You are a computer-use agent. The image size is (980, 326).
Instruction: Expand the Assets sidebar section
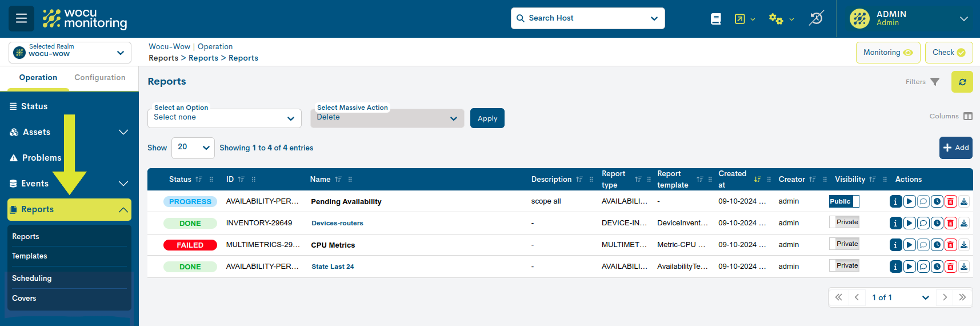click(x=69, y=132)
